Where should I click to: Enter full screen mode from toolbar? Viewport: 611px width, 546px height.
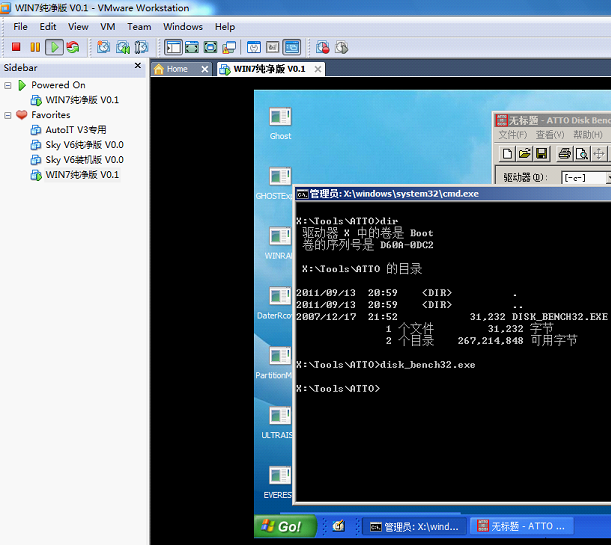[x=210, y=47]
